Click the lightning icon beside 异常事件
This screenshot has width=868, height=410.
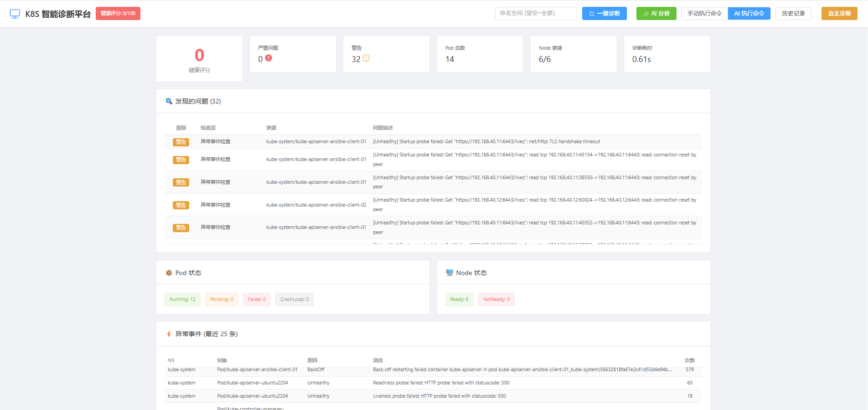(169, 334)
